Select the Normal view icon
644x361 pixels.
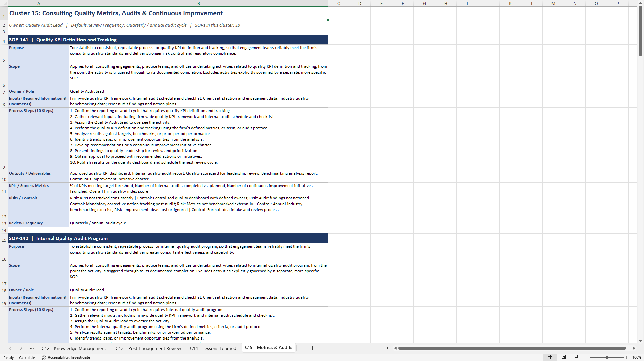[x=550, y=357]
